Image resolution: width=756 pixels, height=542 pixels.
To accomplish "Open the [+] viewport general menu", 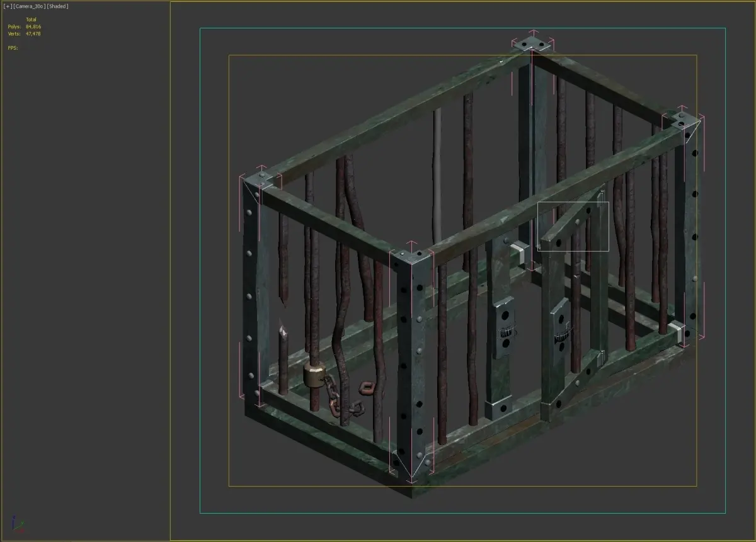I will pyautogui.click(x=7, y=6).
